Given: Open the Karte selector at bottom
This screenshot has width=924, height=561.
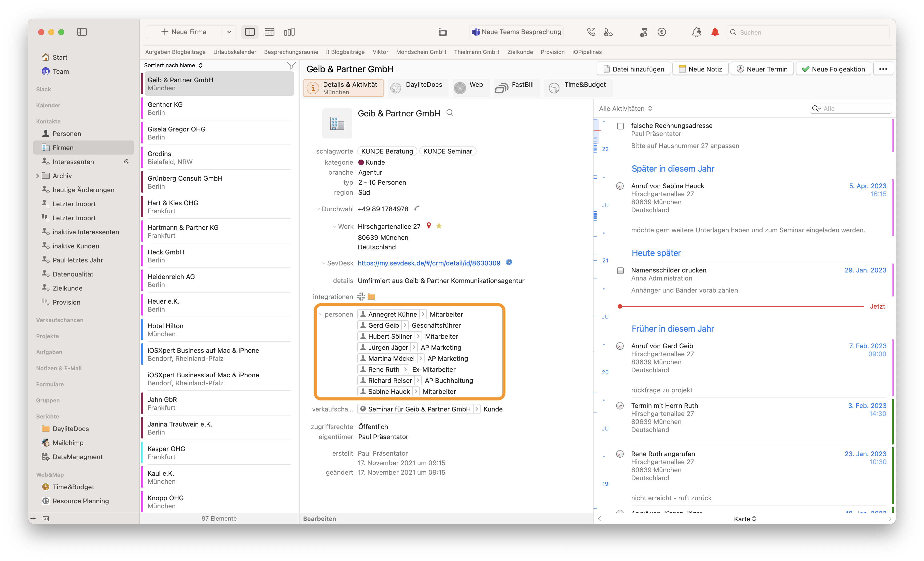Looking at the screenshot, I should coord(745,519).
